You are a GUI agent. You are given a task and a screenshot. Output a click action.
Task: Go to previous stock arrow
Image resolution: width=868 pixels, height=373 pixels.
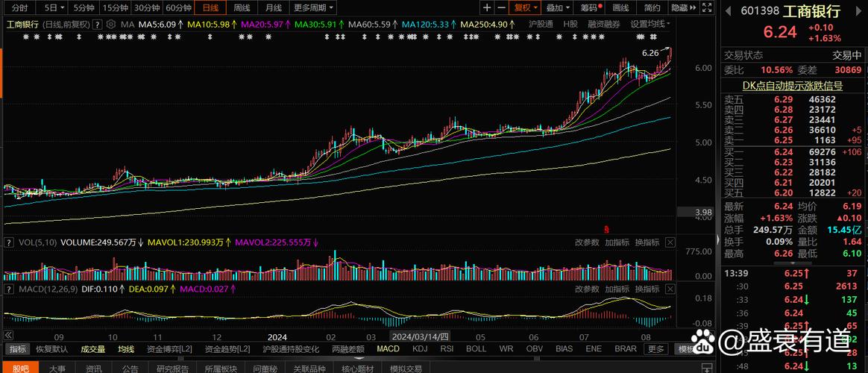pyautogui.click(x=729, y=10)
